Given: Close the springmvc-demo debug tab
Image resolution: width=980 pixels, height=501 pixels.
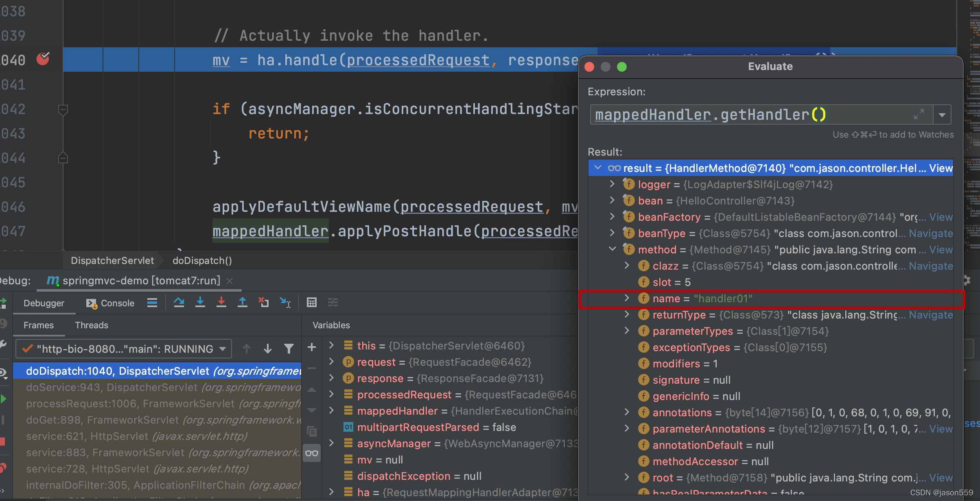Looking at the screenshot, I should [230, 281].
